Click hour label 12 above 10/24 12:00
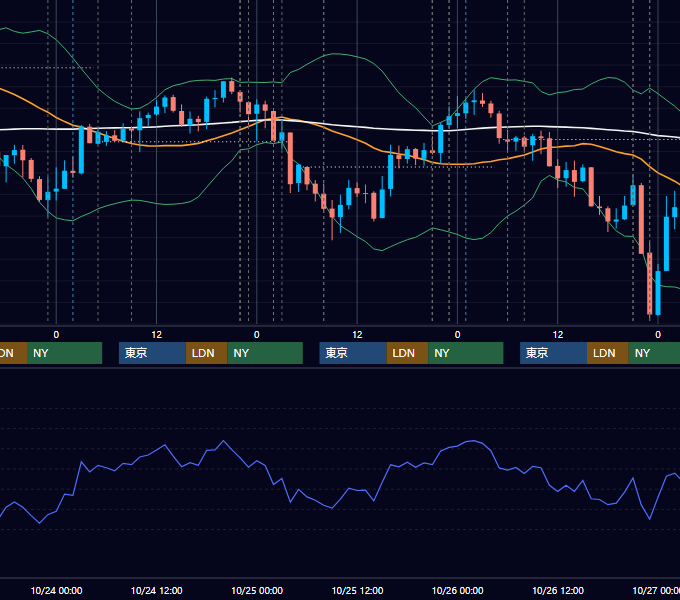The height and width of the screenshot is (600, 680). click(157, 335)
